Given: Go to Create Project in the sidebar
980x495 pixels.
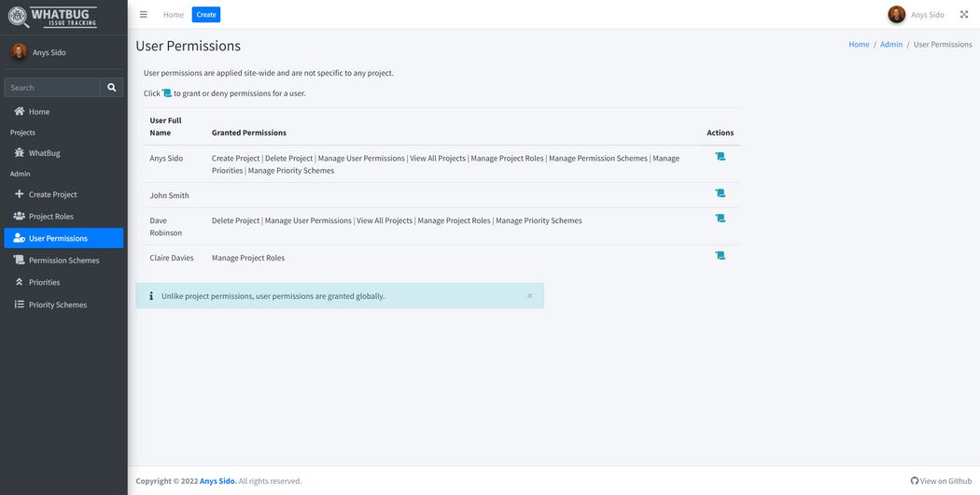Looking at the screenshot, I should point(52,194).
